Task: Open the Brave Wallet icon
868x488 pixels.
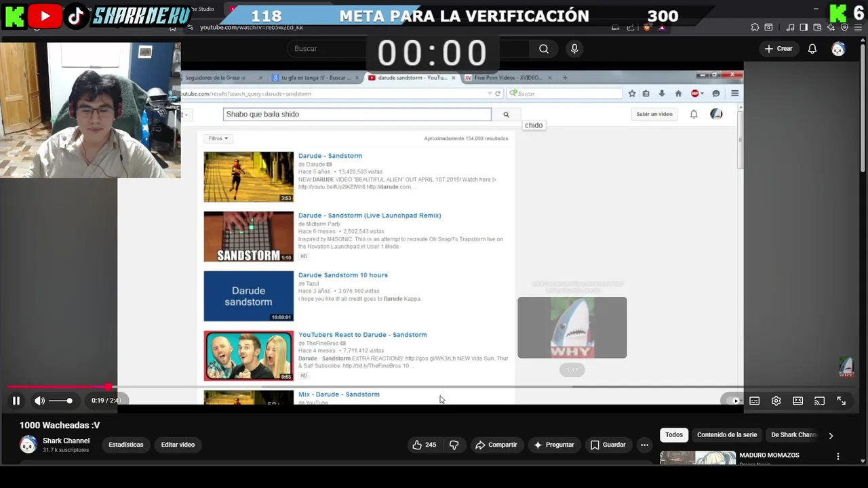Action: (x=817, y=28)
